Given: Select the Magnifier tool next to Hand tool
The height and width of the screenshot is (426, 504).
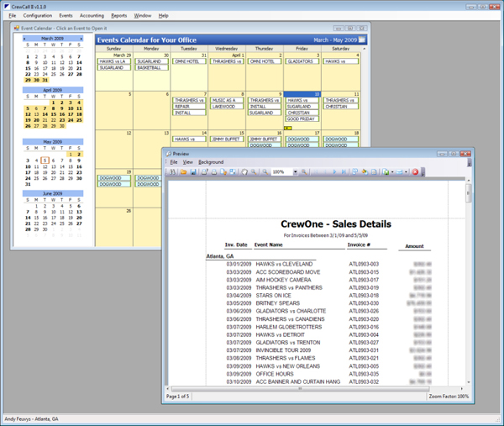Looking at the screenshot, I should (254, 172).
